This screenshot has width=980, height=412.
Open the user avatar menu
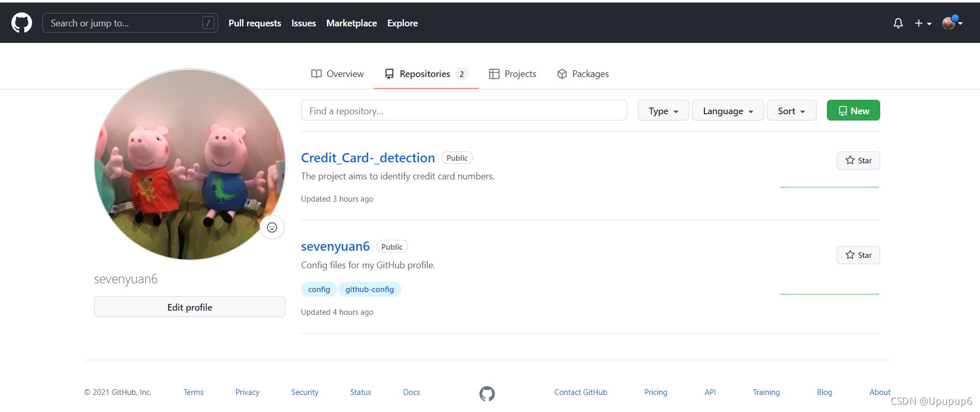tap(952, 23)
